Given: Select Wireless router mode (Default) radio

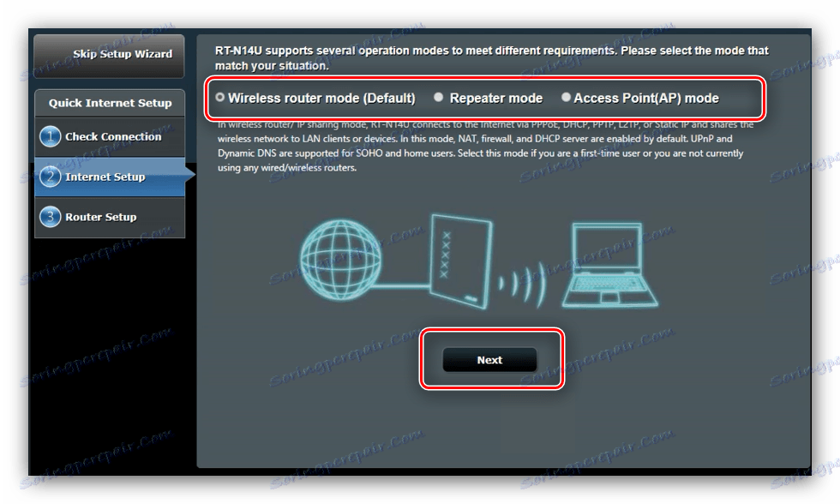Looking at the screenshot, I should (219, 98).
